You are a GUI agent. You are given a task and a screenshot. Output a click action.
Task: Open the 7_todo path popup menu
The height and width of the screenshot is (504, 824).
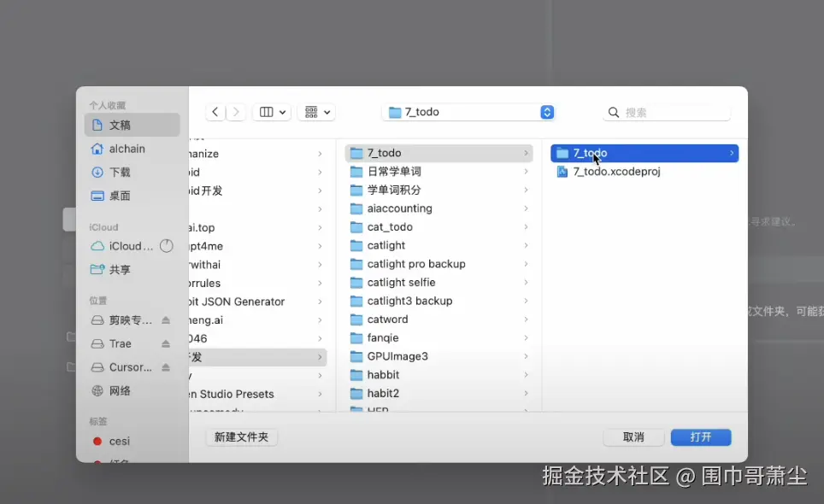click(x=468, y=112)
